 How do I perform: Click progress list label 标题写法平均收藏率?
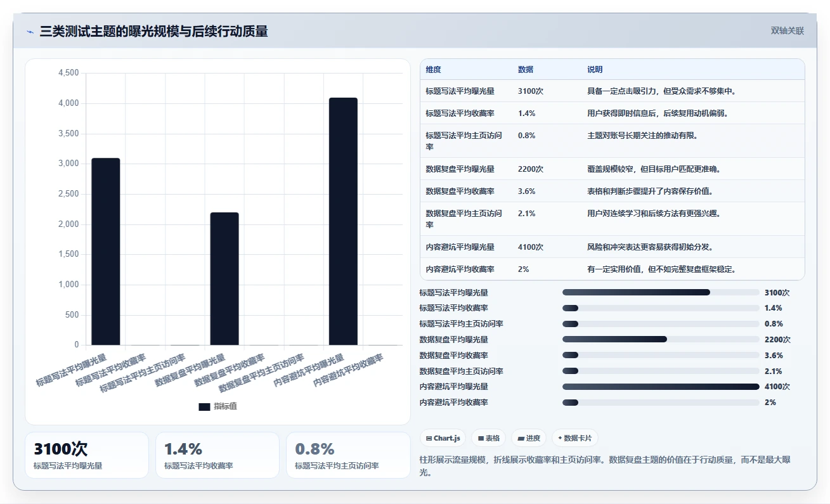(454, 308)
